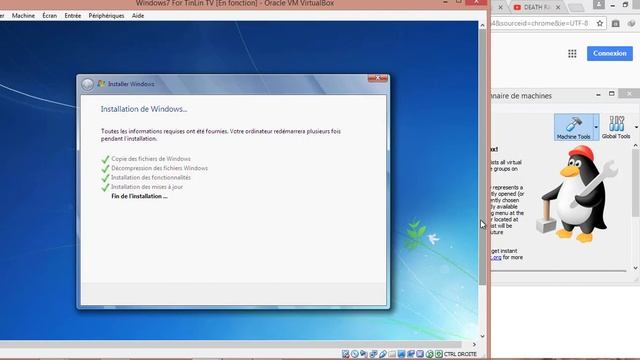
Task: Expand the Machine Tools dropdown arrow
Action: coord(596,127)
